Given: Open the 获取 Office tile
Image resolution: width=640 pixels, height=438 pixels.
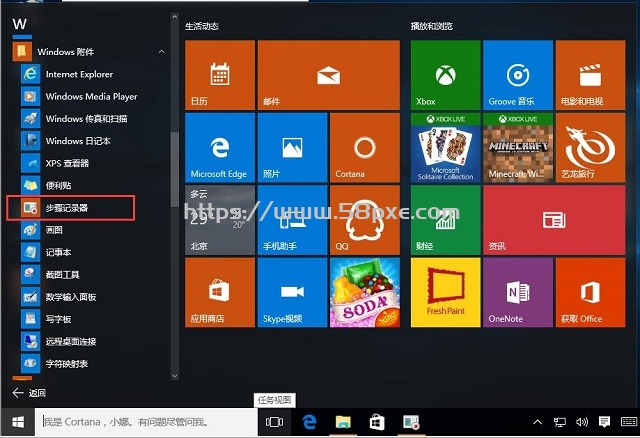Looking at the screenshot, I should pos(591,292).
